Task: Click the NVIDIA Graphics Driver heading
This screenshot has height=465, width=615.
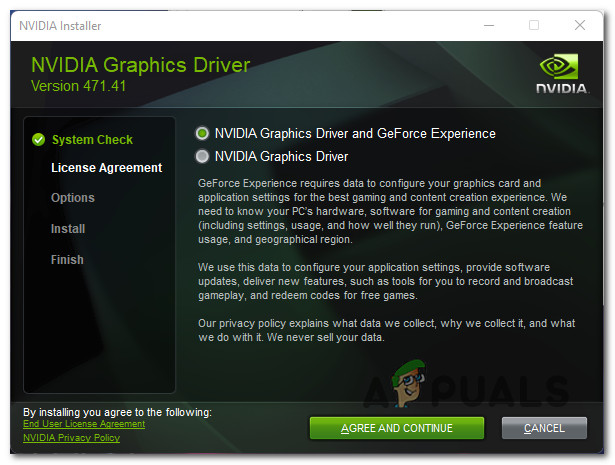Action: tap(140, 65)
